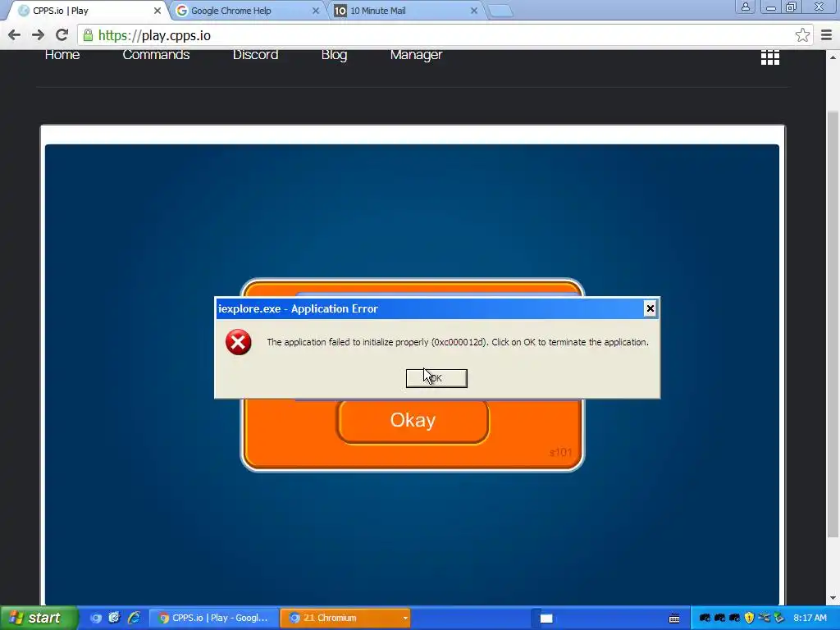840x630 pixels.
Task: Open a new tab
Action: click(500, 11)
